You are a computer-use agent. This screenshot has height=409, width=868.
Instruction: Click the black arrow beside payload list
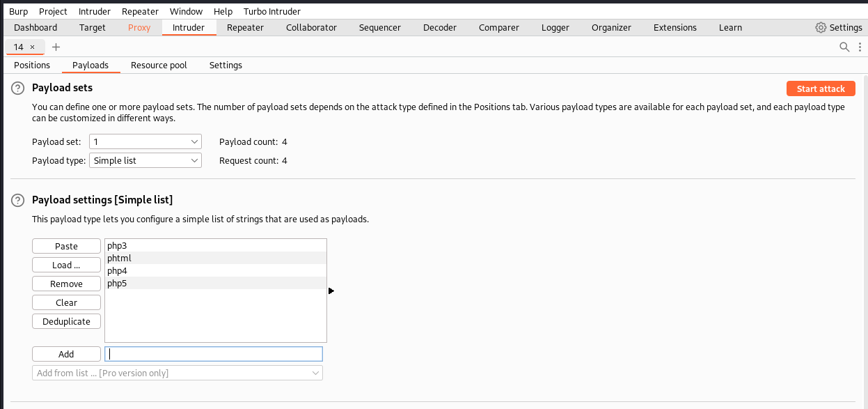click(x=331, y=291)
